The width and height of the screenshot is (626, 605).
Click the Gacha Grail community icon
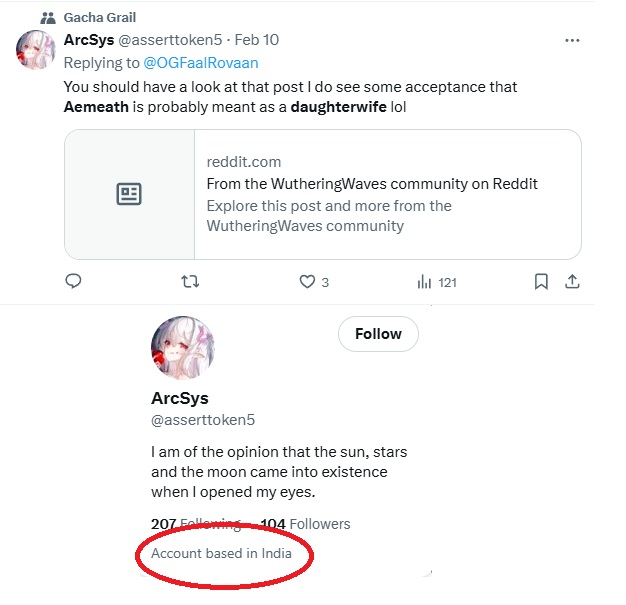pyautogui.click(x=48, y=18)
